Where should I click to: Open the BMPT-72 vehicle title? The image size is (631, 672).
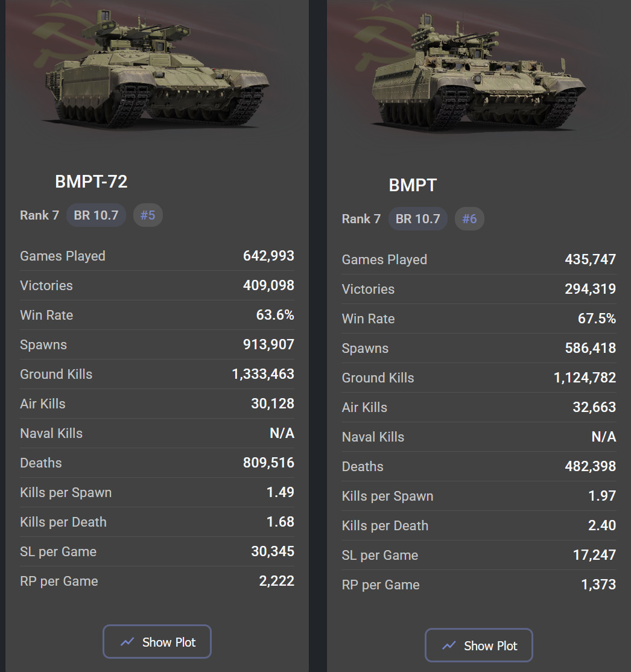[91, 182]
